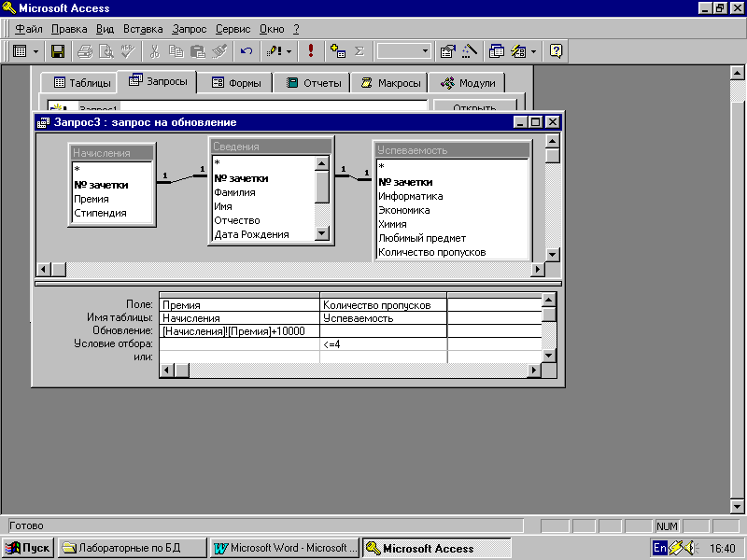This screenshot has height=560, width=747.
Task: Switch to the Отчеты tab
Action: tap(314, 83)
